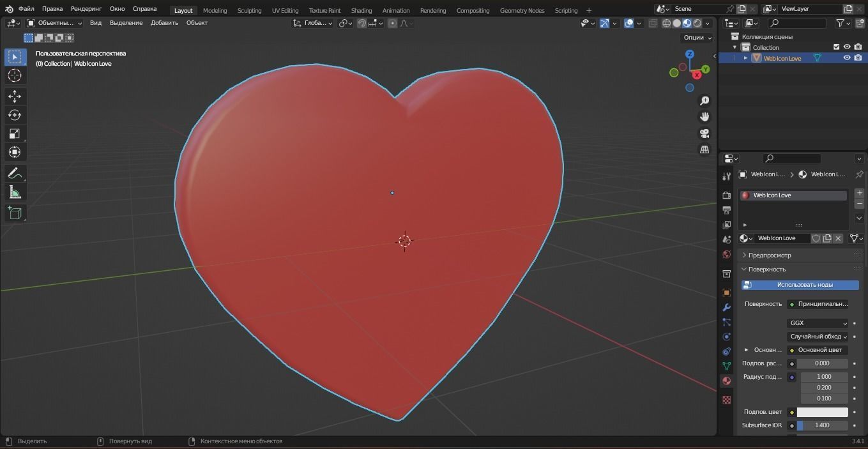The width and height of the screenshot is (868, 449).
Task: Open the Render properties tab
Action: point(726,195)
